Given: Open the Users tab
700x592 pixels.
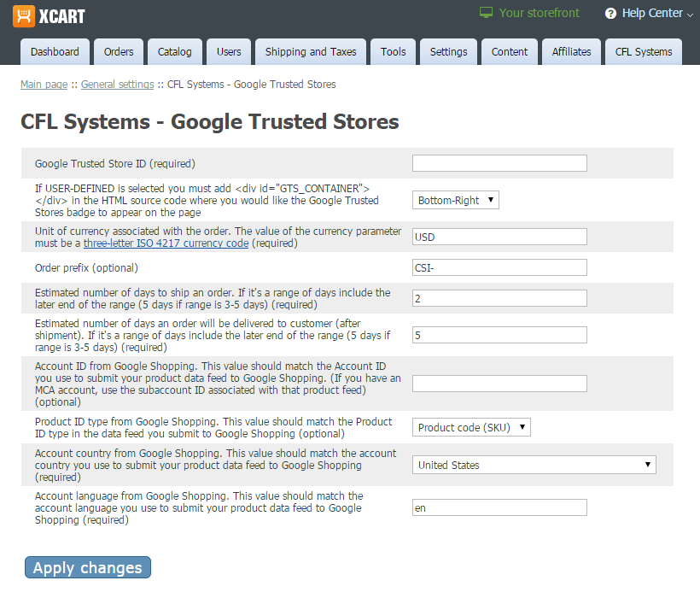Looking at the screenshot, I should coord(229,52).
